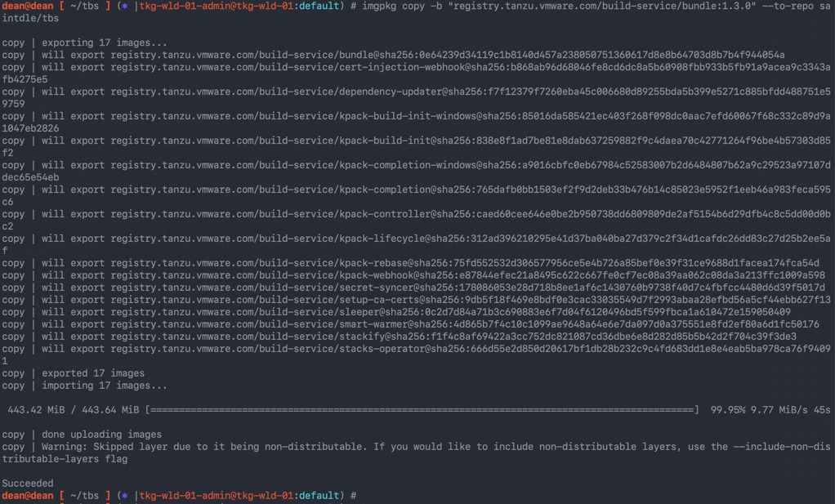
Task: Click the secret-syncer export line
Action: (413, 288)
